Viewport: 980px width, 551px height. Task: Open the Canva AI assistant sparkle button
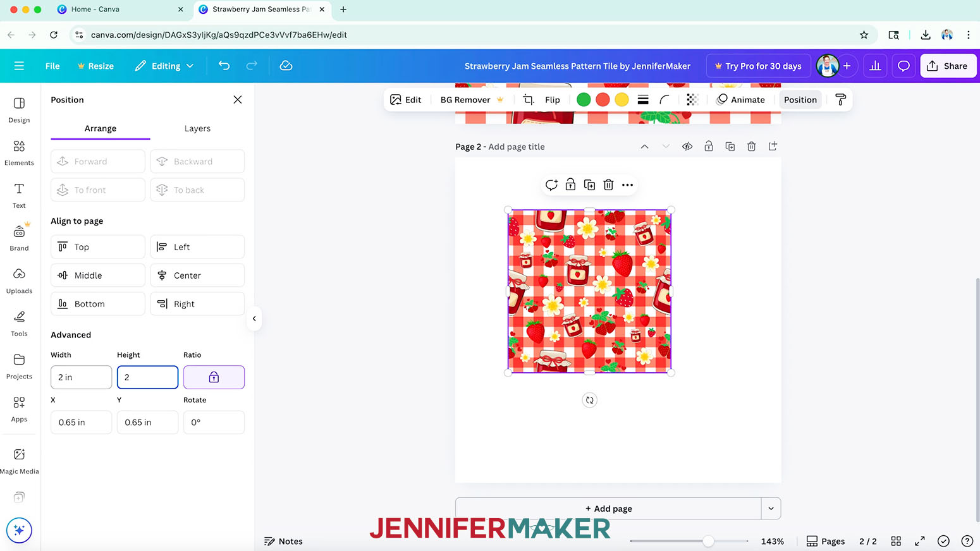(x=19, y=530)
